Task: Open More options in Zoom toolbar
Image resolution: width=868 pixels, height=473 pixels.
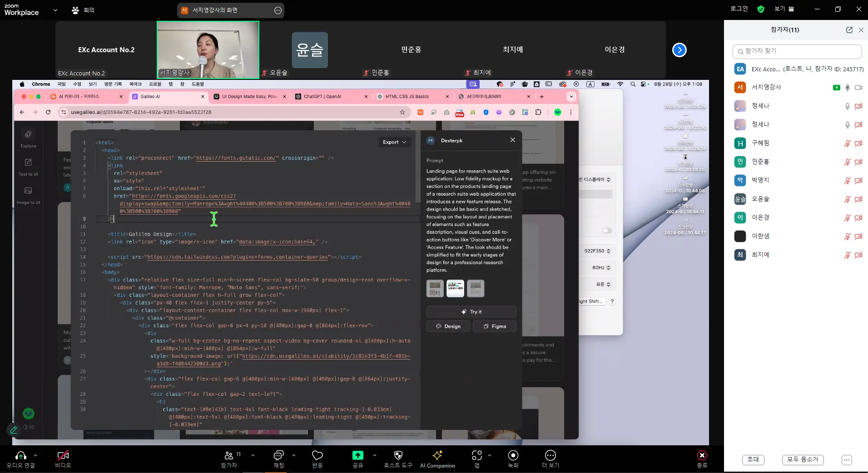Action: (x=551, y=459)
